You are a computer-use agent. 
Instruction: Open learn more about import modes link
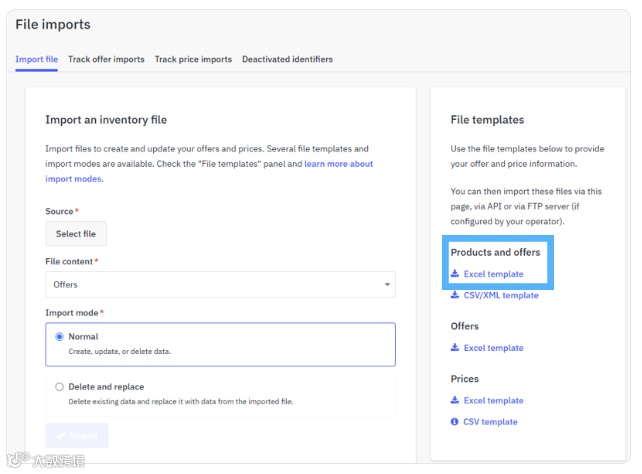click(x=339, y=164)
